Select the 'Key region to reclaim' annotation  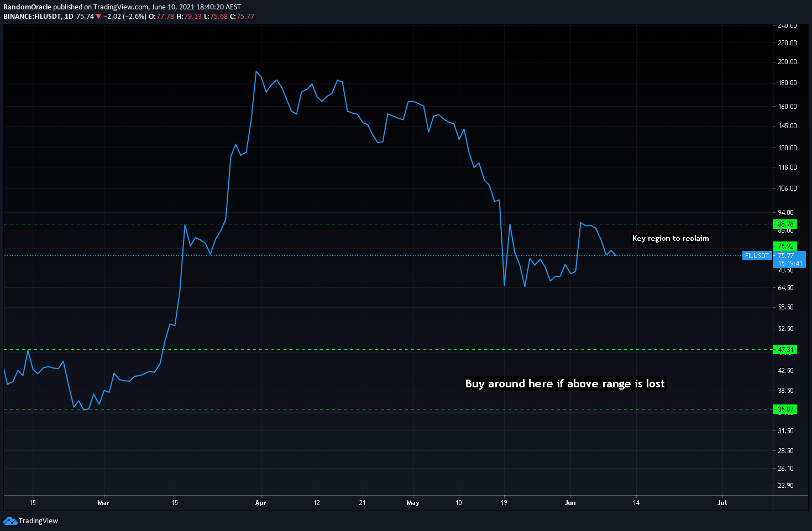pos(670,238)
